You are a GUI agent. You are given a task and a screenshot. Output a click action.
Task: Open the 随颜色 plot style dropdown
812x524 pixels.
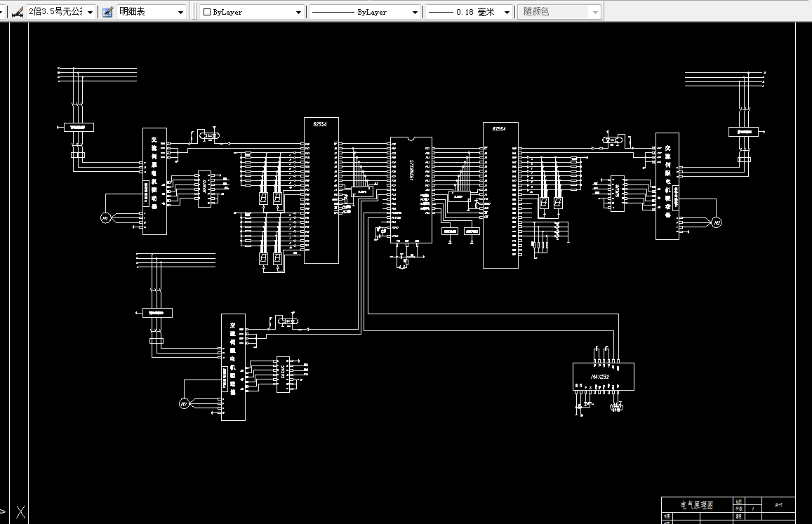click(x=595, y=12)
